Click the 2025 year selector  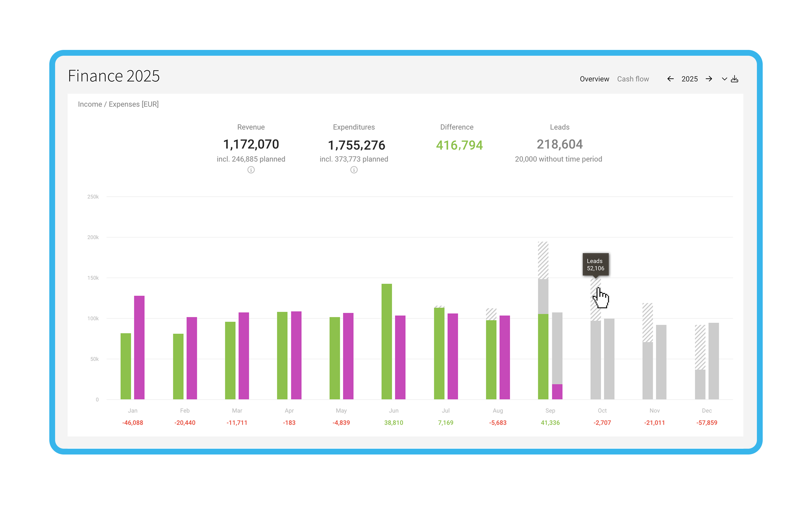[x=690, y=79]
